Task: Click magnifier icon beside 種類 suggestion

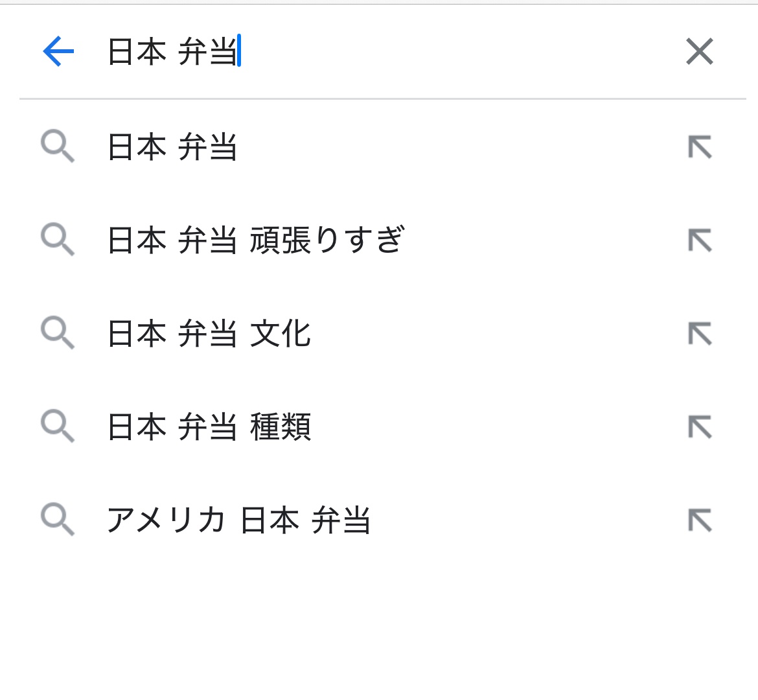Action: coord(58,426)
